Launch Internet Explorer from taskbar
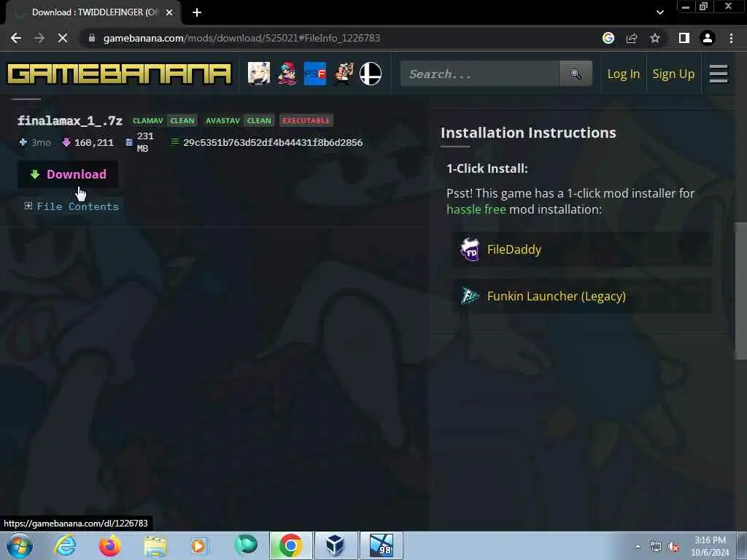 click(x=65, y=545)
